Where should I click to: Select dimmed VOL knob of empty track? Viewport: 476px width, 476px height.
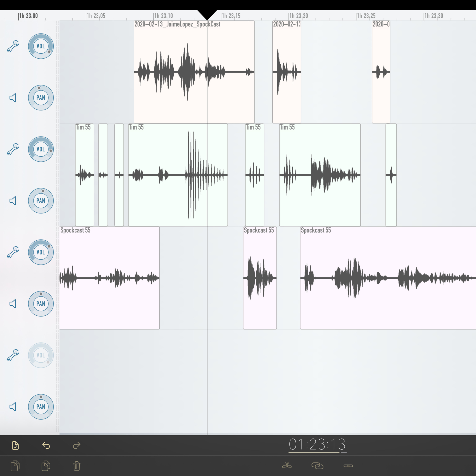pos(41,355)
